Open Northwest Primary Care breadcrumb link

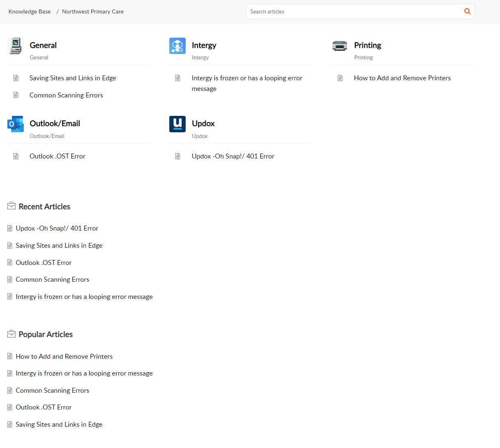[x=93, y=11]
